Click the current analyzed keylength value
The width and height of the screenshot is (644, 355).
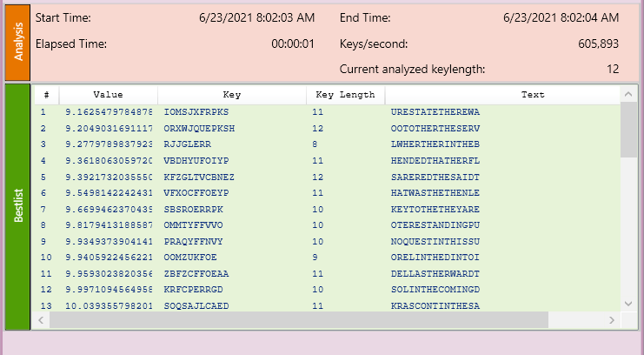(612, 69)
